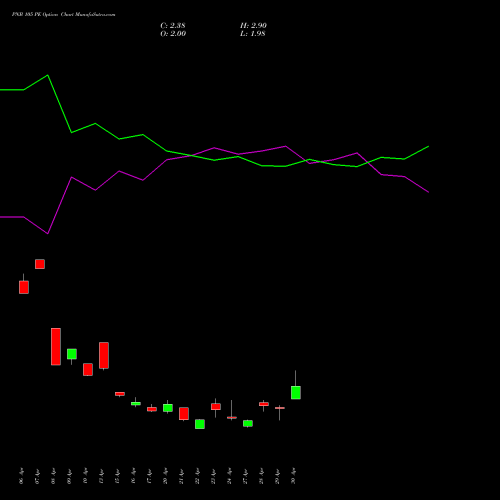
Task: Click the low value L: 1.98
Action: click(253, 34)
